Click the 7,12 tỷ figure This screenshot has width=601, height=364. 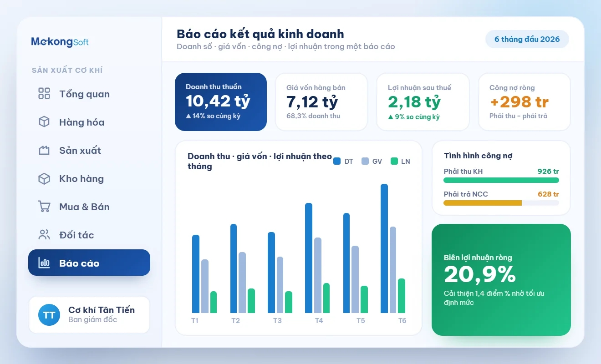point(312,102)
